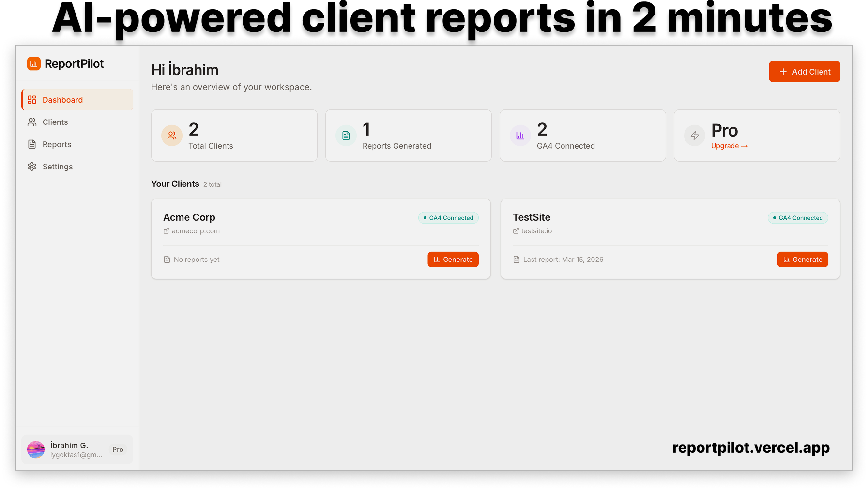Click the GA4 Connected bar-chart icon

[x=520, y=136]
